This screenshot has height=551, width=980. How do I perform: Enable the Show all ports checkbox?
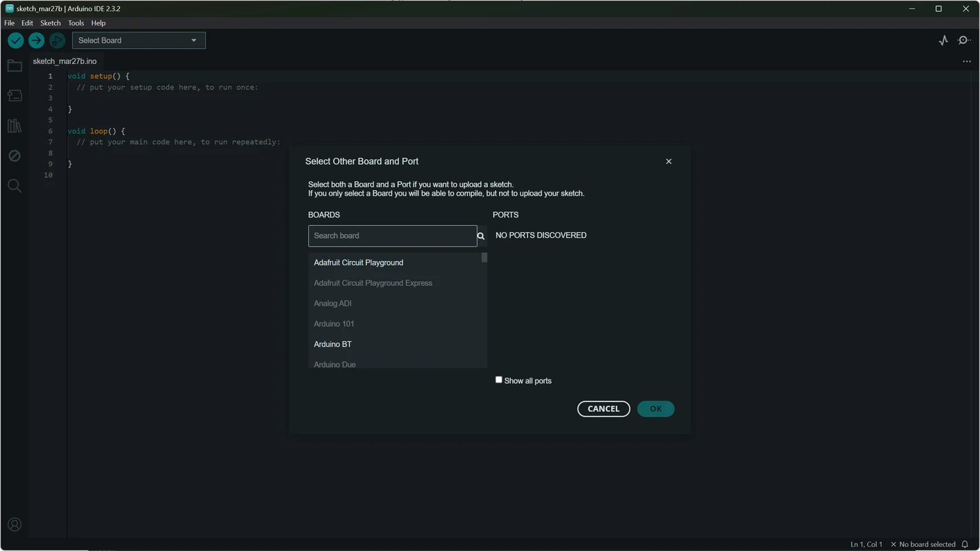click(499, 380)
